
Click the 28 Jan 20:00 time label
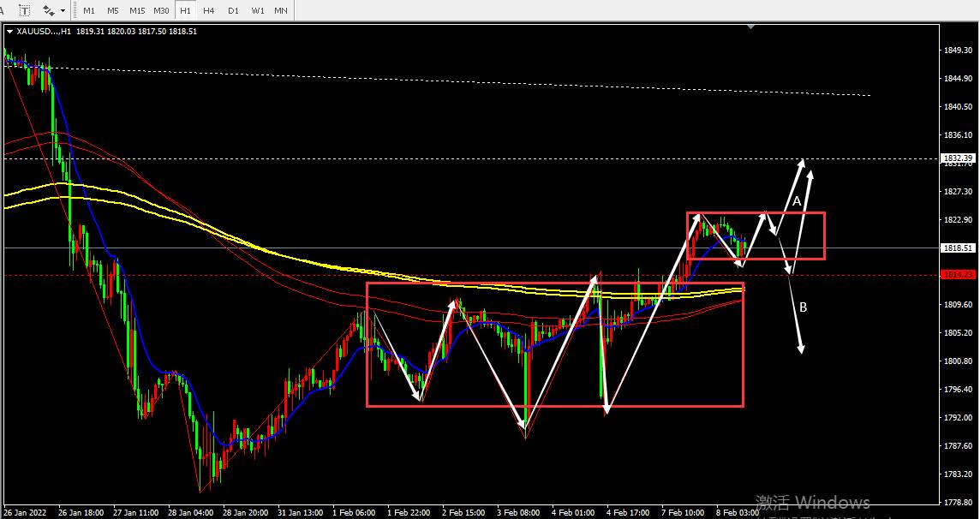(246, 512)
